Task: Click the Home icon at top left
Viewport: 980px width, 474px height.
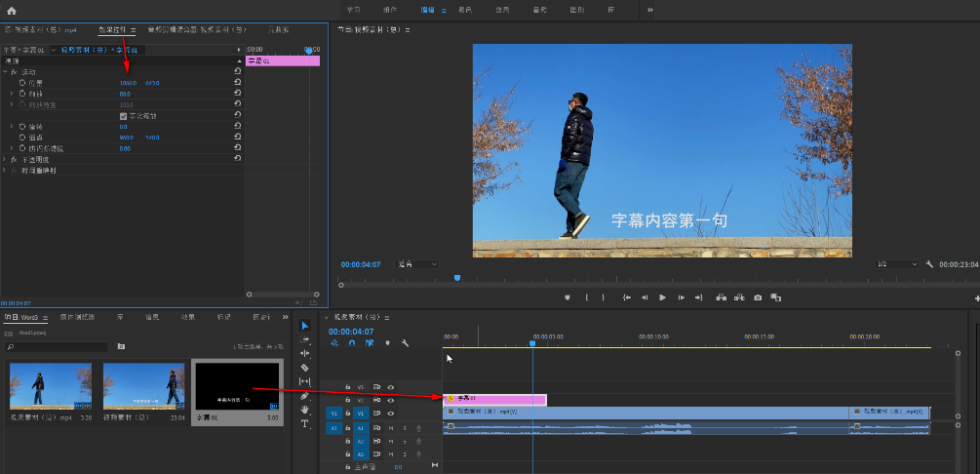Action: 12,10
